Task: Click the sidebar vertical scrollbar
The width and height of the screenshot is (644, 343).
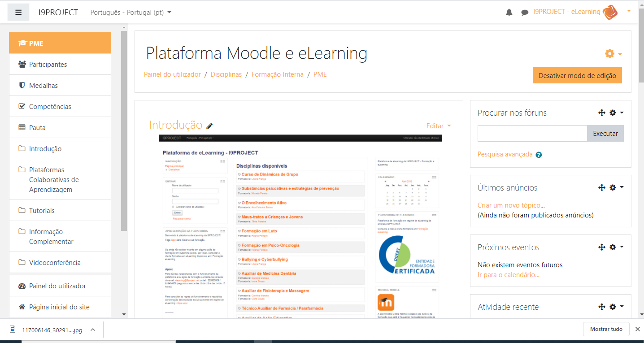Action: (x=124, y=130)
